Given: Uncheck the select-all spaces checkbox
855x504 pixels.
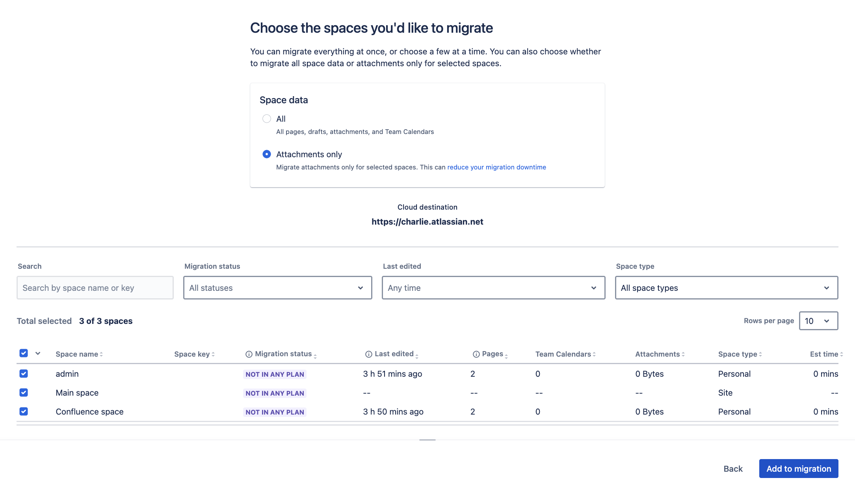Looking at the screenshot, I should (24, 353).
